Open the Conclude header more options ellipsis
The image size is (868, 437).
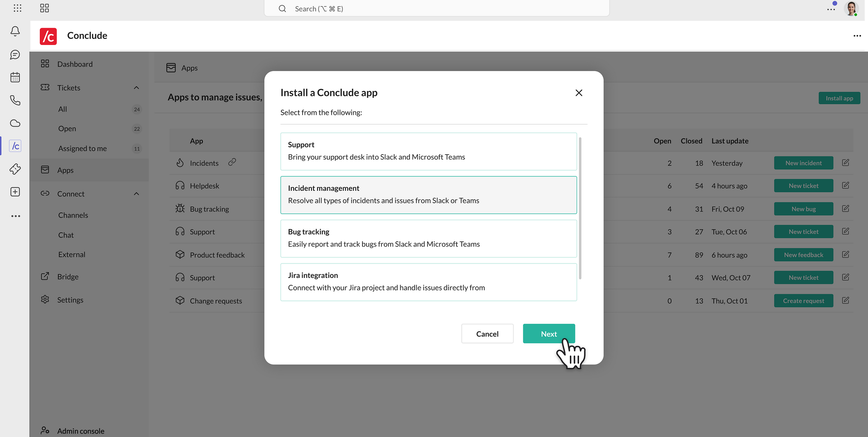coord(857,36)
